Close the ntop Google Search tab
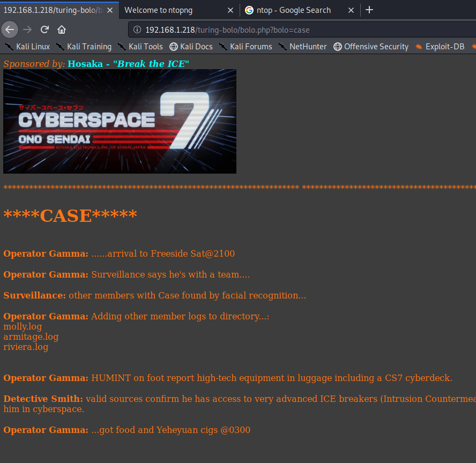Image resolution: width=476 pixels, height=463 pixels. [x=351, y=10]
